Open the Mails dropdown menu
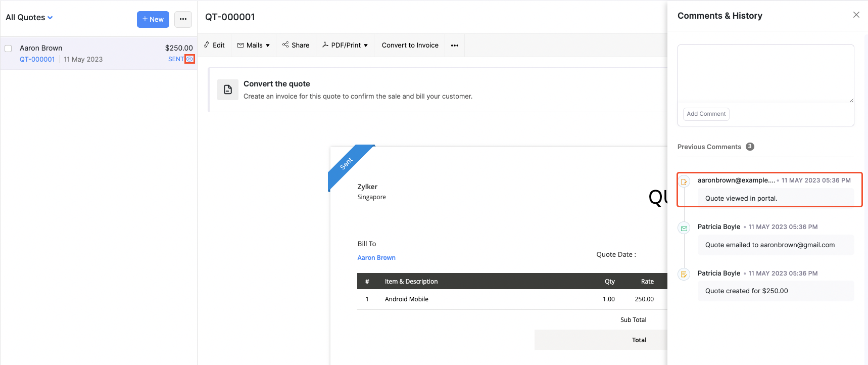 [x=254, y=45]
